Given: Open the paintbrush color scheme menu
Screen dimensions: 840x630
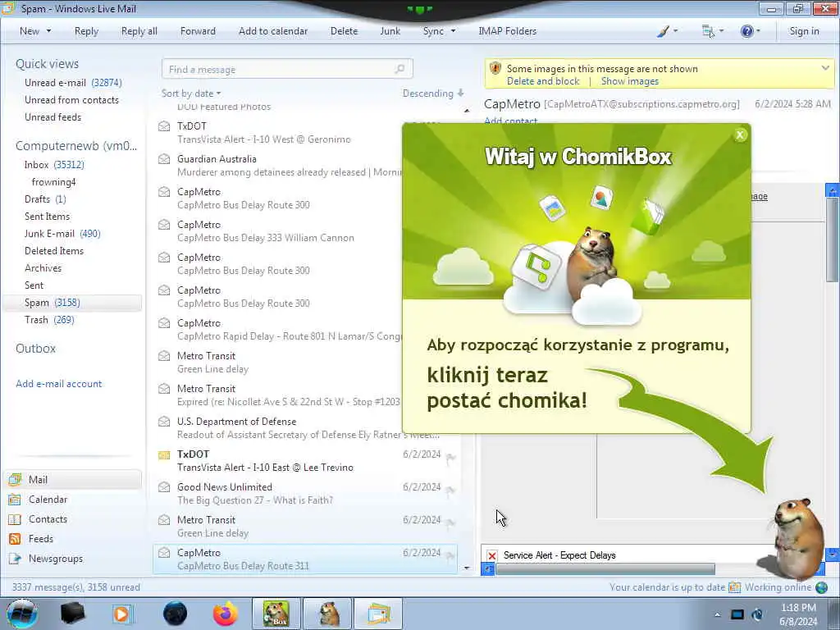Looking at the screenshot, I should click(667, 31).
